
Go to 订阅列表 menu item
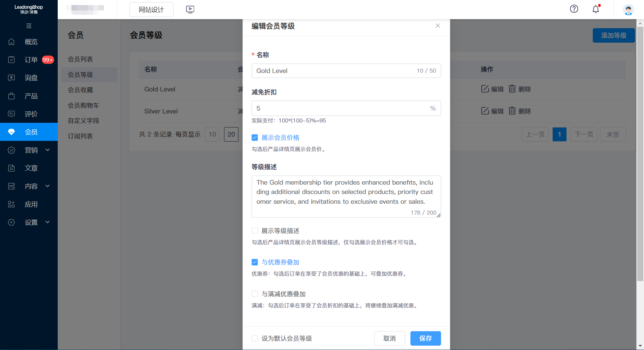coord(80,136)
